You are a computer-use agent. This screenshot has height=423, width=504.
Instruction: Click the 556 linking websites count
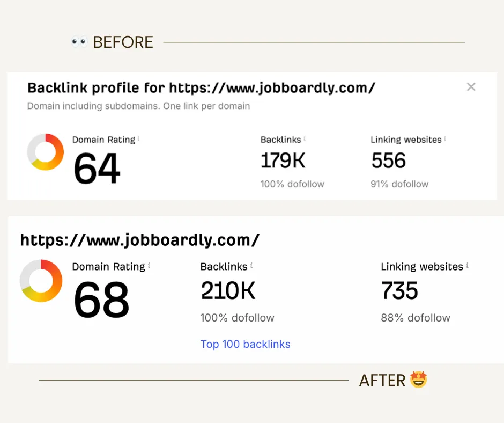click(x=389, y=161)
